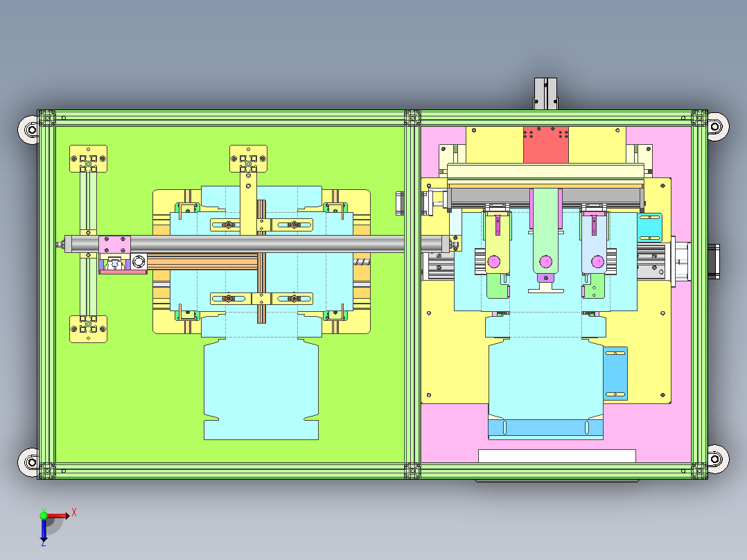Select the gray vertical column above the frame
The image size is (747, 560).
tap(545, 94)
